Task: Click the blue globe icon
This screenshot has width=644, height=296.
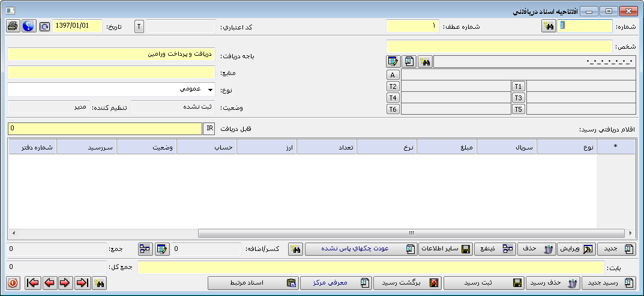Action: point(28,26)
